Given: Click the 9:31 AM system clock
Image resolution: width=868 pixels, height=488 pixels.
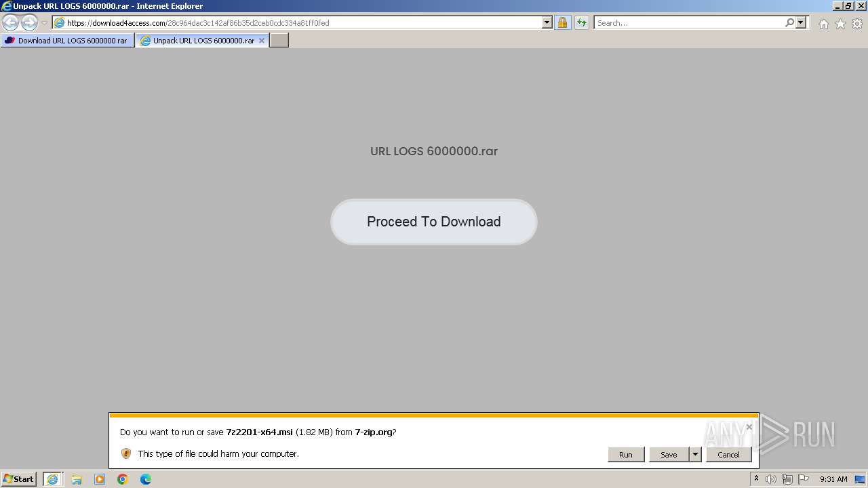Looking at the screenshot, I should pos(833,479).
